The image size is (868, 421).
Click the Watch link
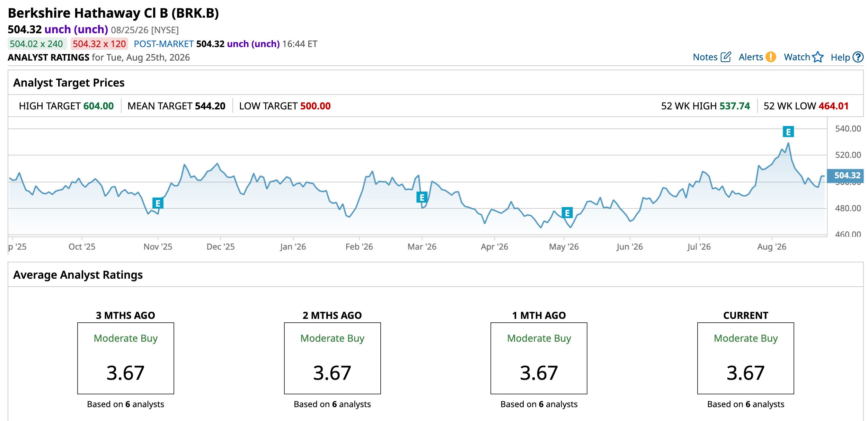(x=797, y=57)
